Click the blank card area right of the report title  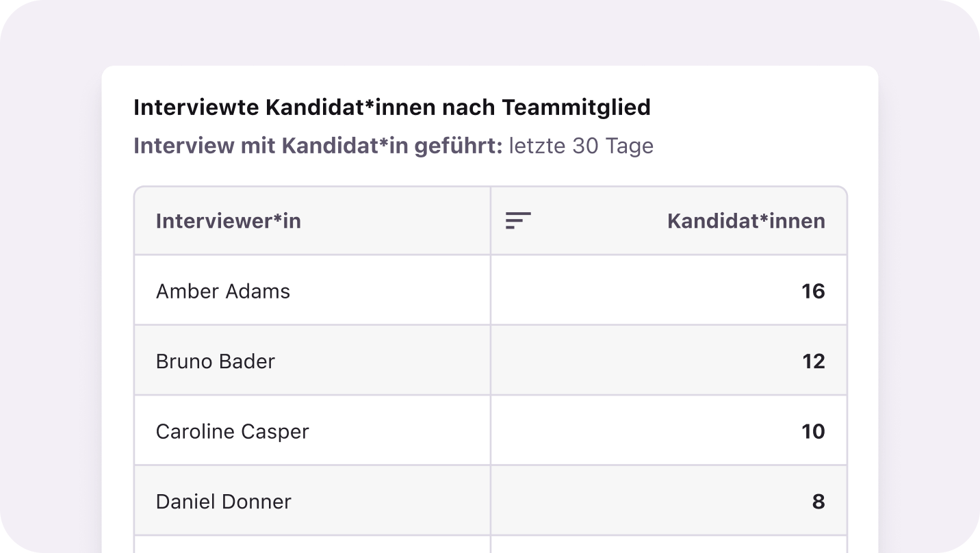[x=760, y=107]
